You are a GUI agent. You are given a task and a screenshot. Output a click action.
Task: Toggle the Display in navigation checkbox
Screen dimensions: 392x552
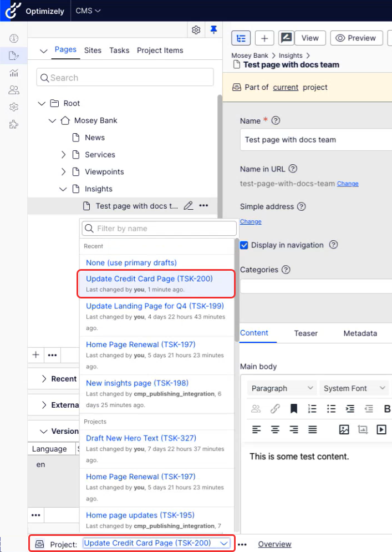pos(244,245)
